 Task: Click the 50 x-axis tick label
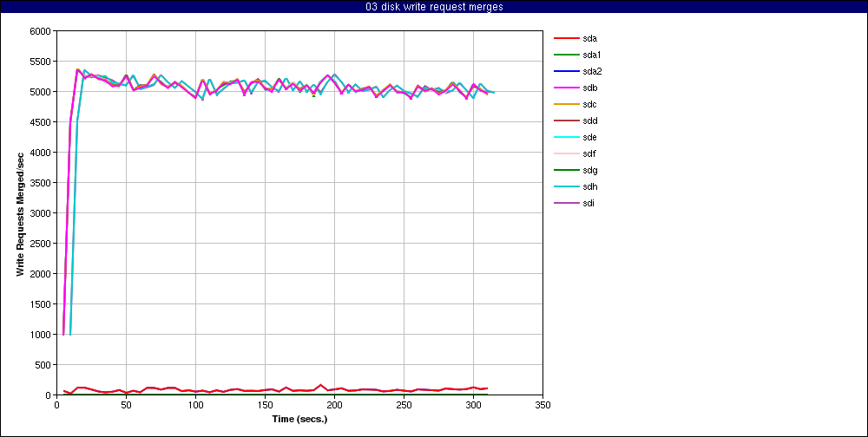126,405
